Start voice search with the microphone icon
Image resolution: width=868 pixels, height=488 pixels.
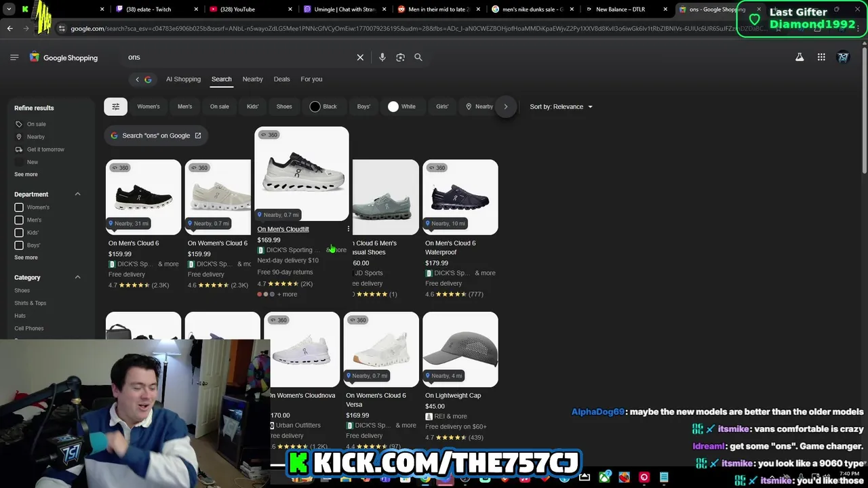382,58
